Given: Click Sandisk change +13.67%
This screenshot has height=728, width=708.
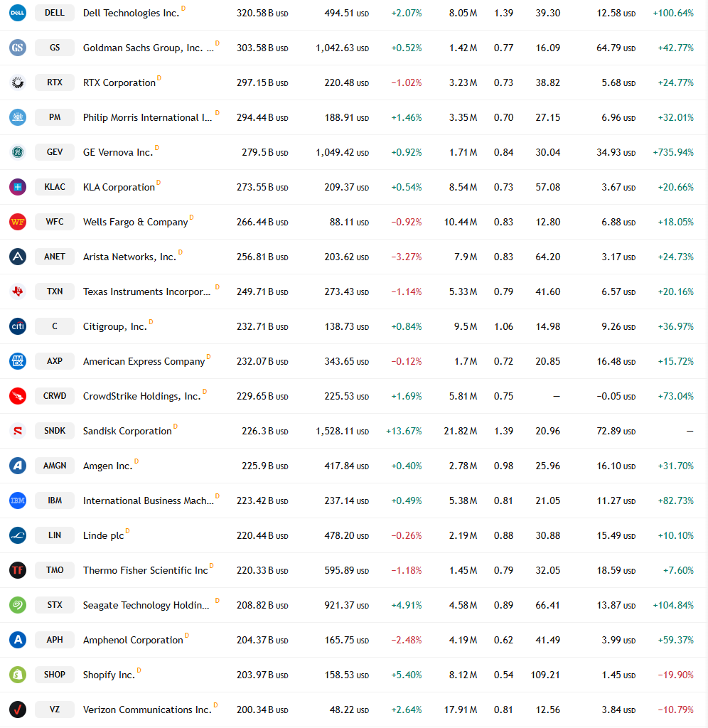Looking at the screenshot, I should coord(404,431).
